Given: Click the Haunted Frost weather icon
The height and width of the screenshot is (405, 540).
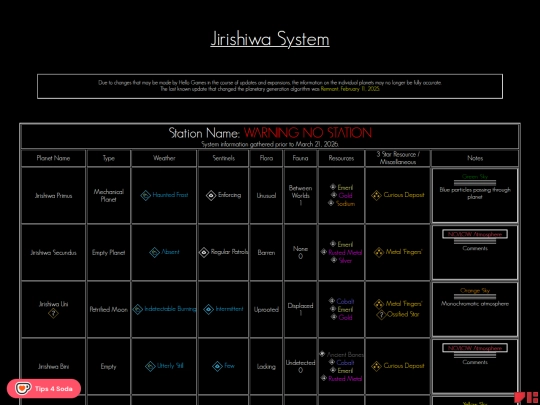Looking at the screenshot, I should [x=146, y=196].
